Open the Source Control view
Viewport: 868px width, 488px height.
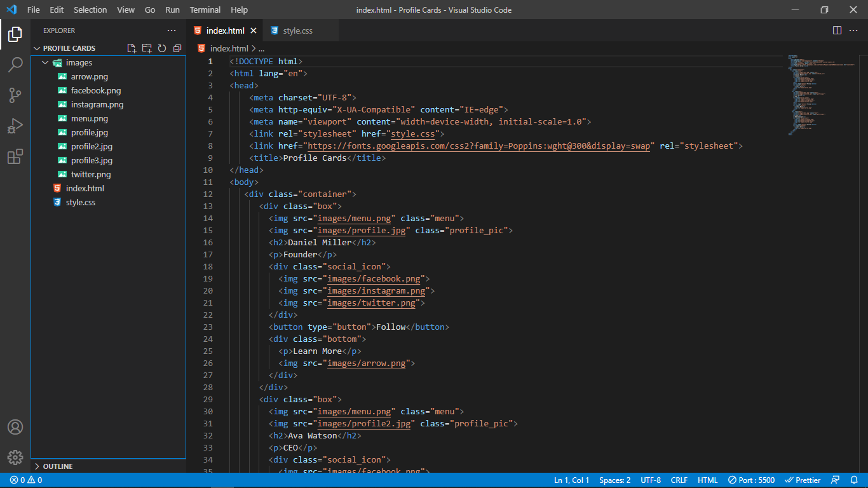click(x=15, y=95)
